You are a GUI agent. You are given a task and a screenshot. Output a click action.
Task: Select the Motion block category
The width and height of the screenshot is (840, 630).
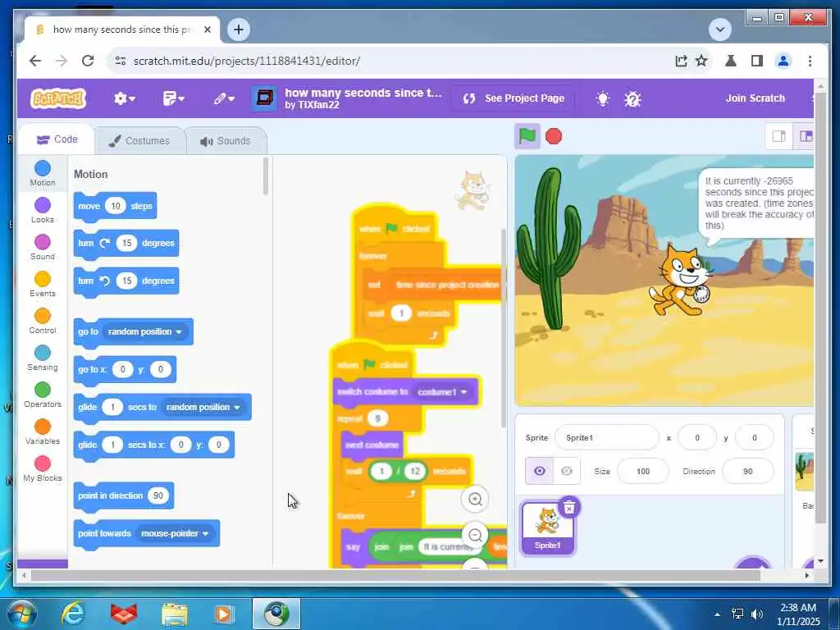43,174
